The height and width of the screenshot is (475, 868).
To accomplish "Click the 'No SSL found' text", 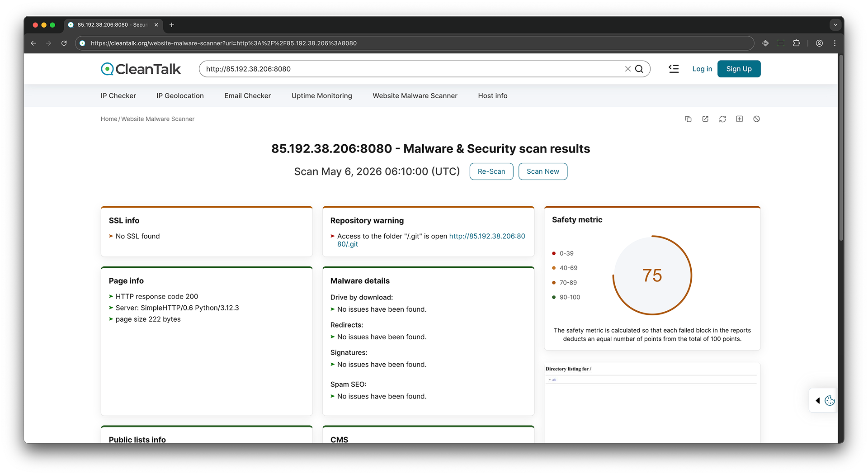I will coord(138,236).
